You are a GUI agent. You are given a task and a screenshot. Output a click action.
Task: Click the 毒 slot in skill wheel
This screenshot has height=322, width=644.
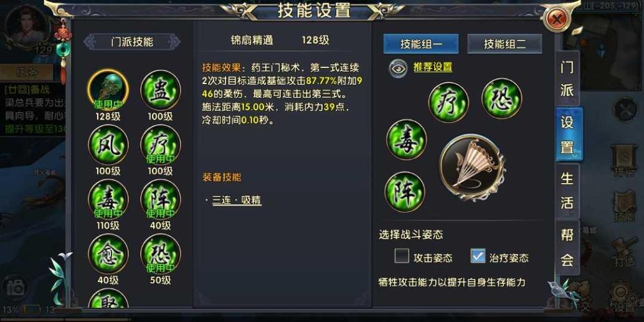point(406,140)
